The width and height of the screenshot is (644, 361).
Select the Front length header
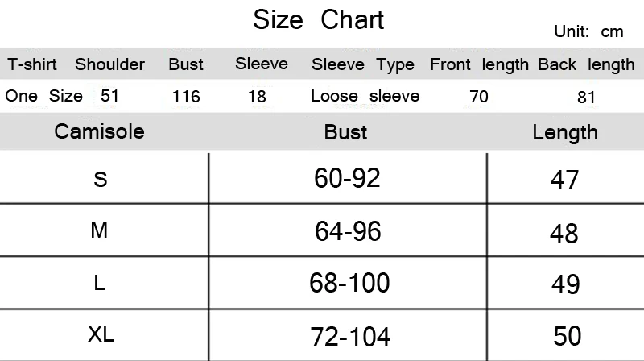point(479,65)
